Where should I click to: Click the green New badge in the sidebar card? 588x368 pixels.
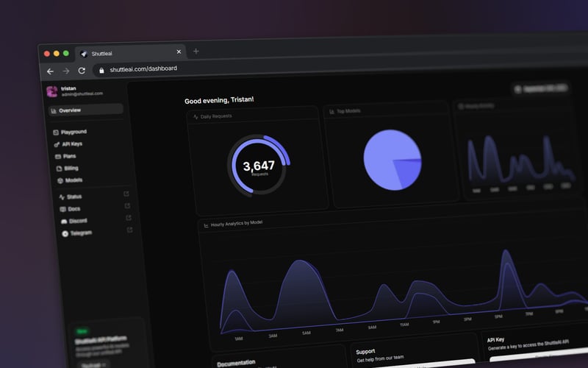82,331
